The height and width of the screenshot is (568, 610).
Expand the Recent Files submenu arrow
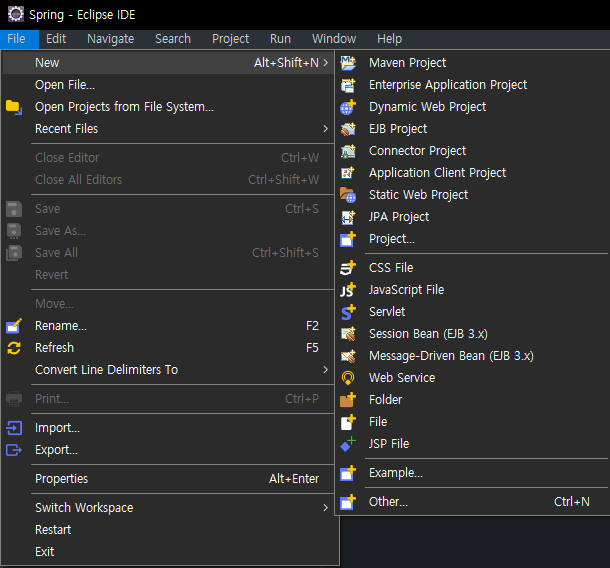pos(326,129)
